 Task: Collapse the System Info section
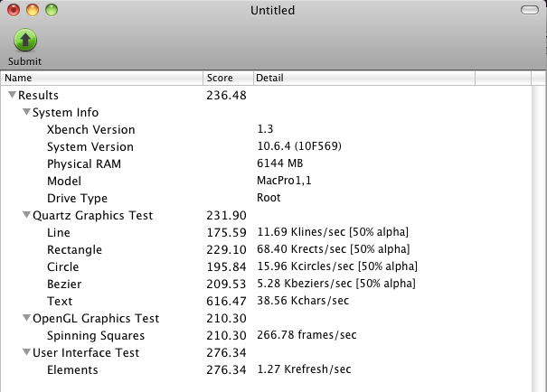(x=26, y=112)
